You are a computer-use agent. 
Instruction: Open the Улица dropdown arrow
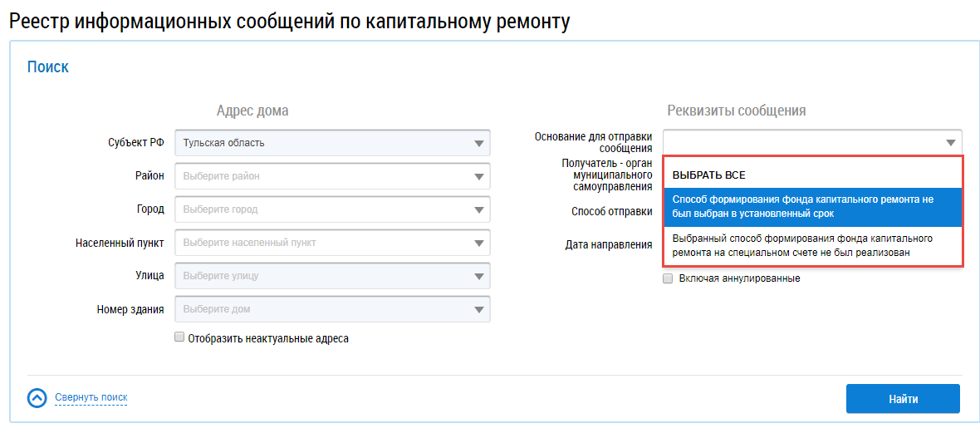coord(478,276)
